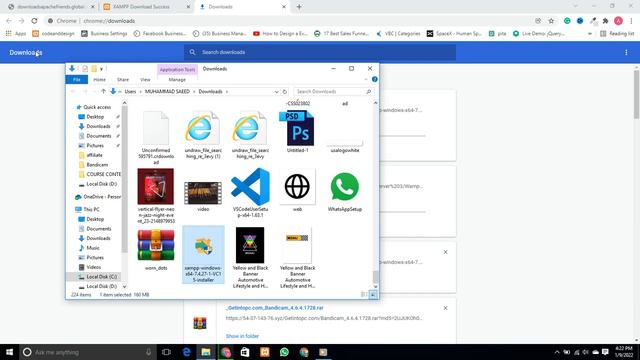Open the Home ribbon tab

99,80
